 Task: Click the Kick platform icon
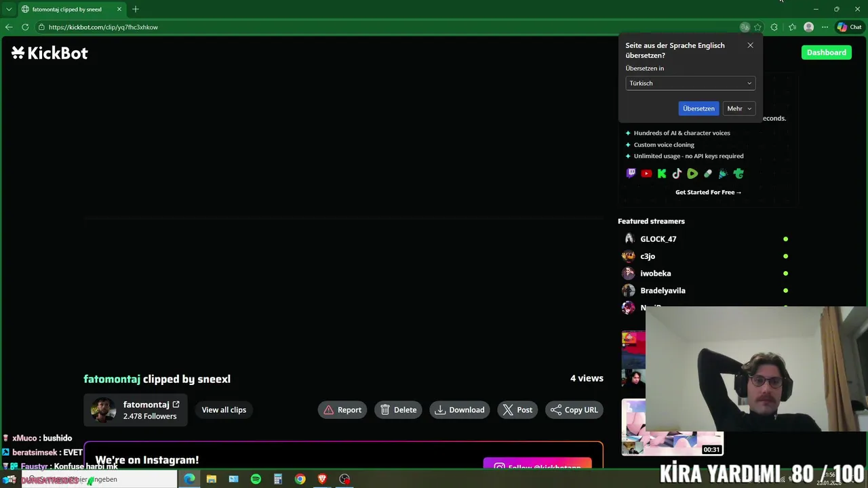click(x=662, y=174)
